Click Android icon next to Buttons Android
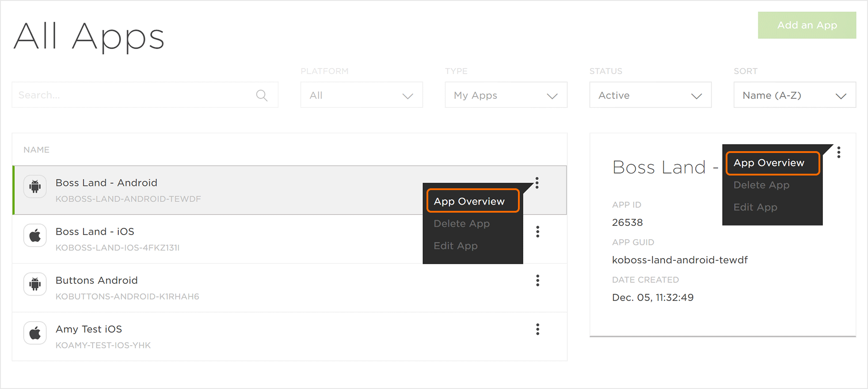This screenshot has height=389, width=868. click(x=35, y=284)
